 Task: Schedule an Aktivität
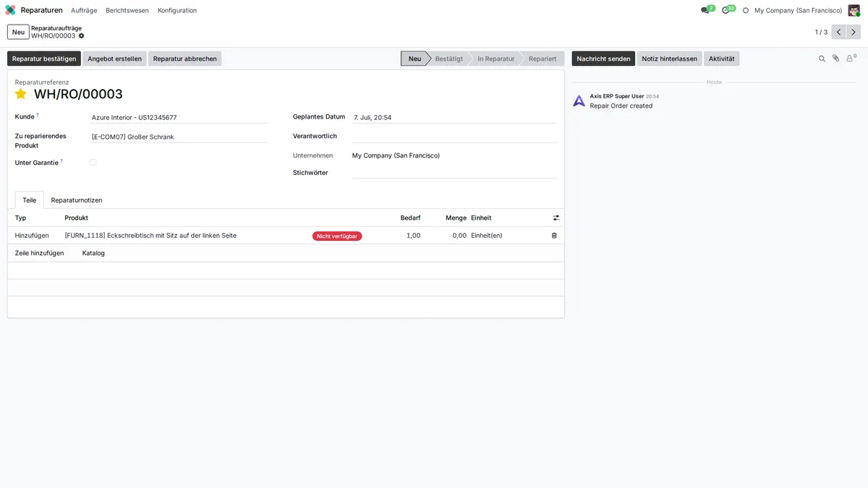tap(721, 59)
